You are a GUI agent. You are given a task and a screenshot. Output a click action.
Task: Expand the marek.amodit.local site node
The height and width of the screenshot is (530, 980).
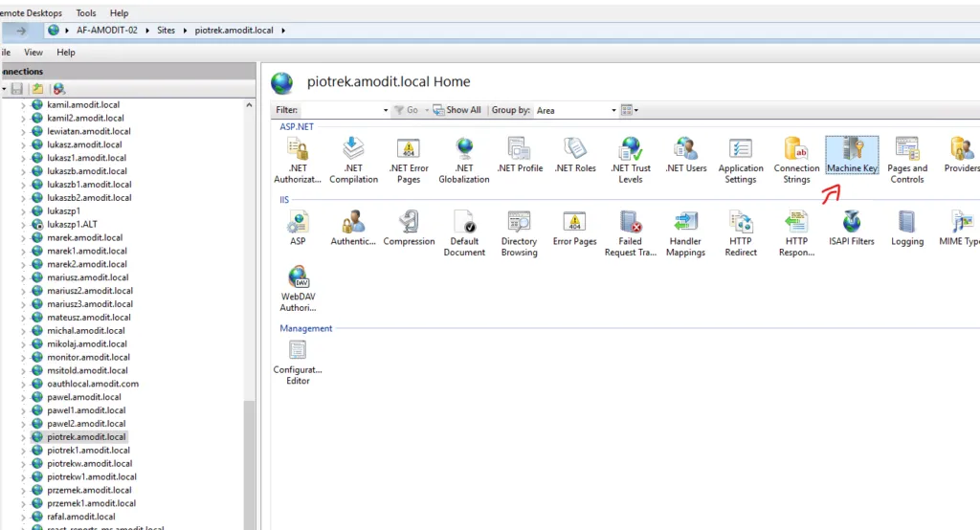(x=23, y=238)
